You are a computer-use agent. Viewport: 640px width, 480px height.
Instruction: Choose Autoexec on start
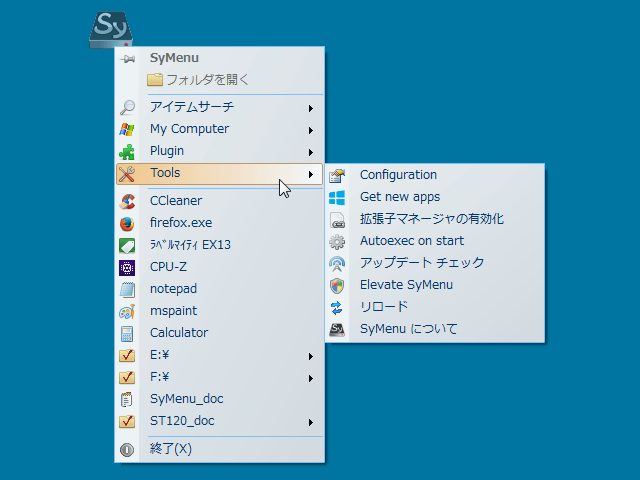click(x=435, y=242)
